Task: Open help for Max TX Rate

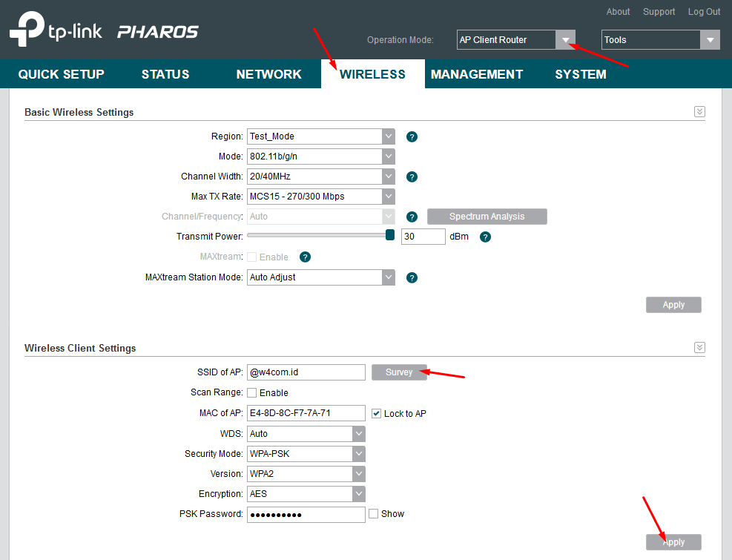Action: (x=412, y=197)
